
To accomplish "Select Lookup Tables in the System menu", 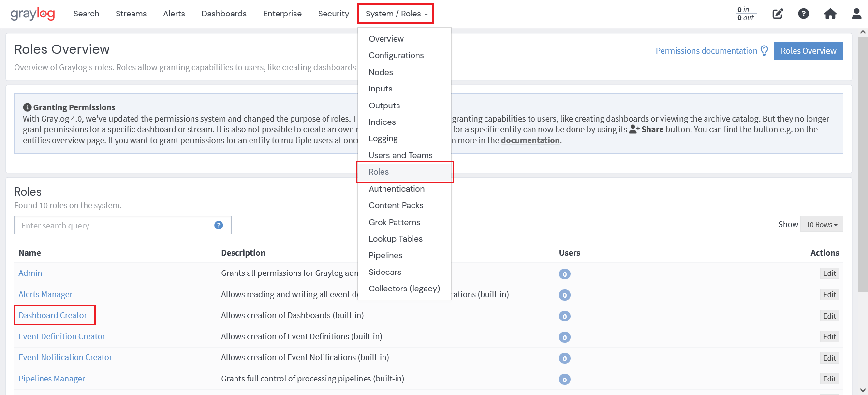I will point(404,239).
